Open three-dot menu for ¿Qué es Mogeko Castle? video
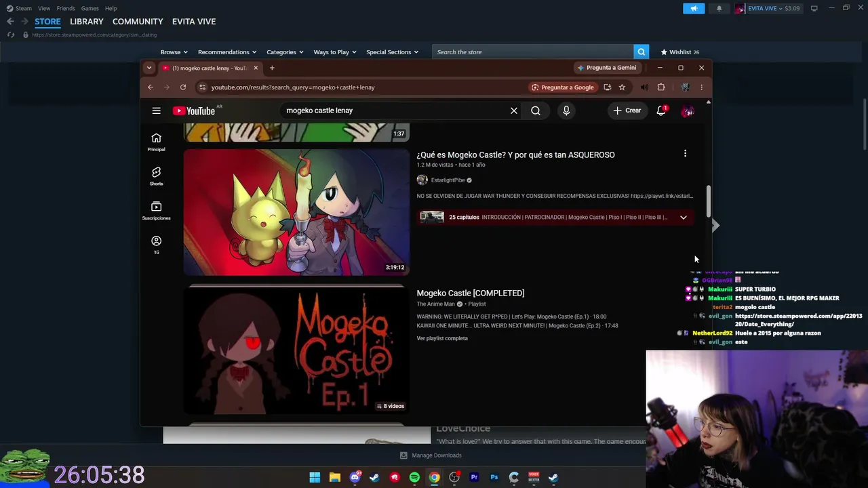Image resolution: width=868 pixels, height=488 pixels. [x=685, y=154]
